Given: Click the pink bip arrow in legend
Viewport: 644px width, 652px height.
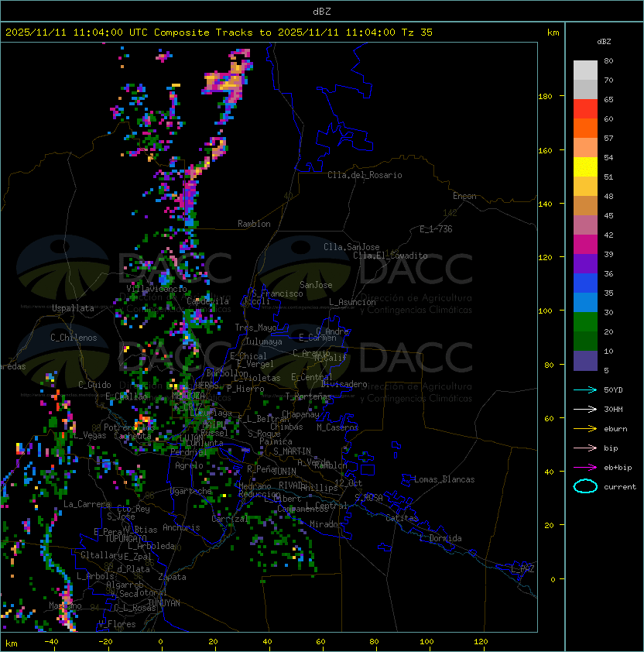Looking at the screenshot, I should coord(585,448).
